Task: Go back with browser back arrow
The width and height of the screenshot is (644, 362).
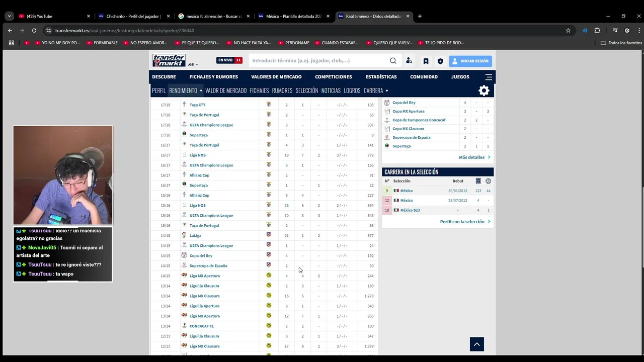Action: tap(10, 30)
